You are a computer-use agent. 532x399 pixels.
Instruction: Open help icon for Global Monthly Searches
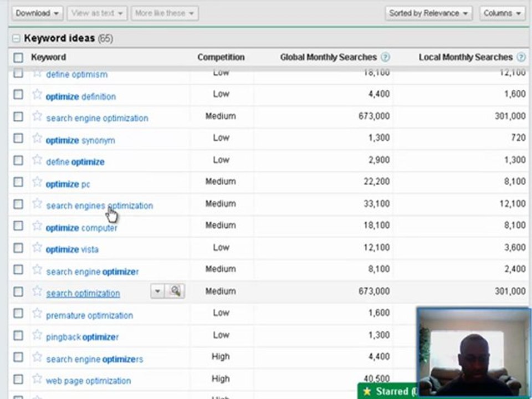click(385, 57)
